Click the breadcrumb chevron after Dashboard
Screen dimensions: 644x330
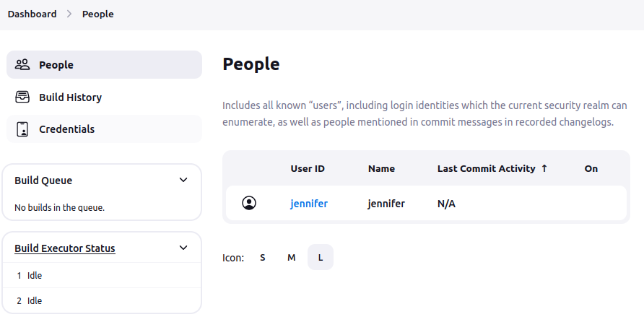[69, 14]
